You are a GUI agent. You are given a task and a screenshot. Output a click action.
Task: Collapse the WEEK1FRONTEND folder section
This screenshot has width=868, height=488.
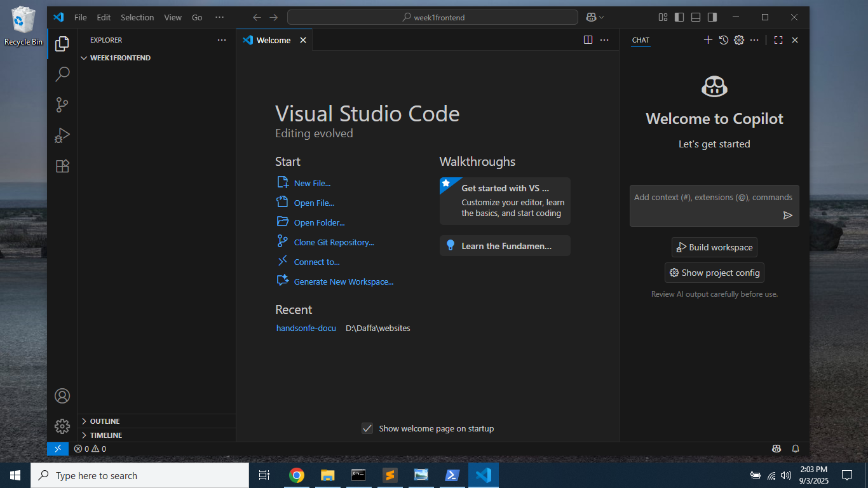pyautogui.click(x=119, y=58)
